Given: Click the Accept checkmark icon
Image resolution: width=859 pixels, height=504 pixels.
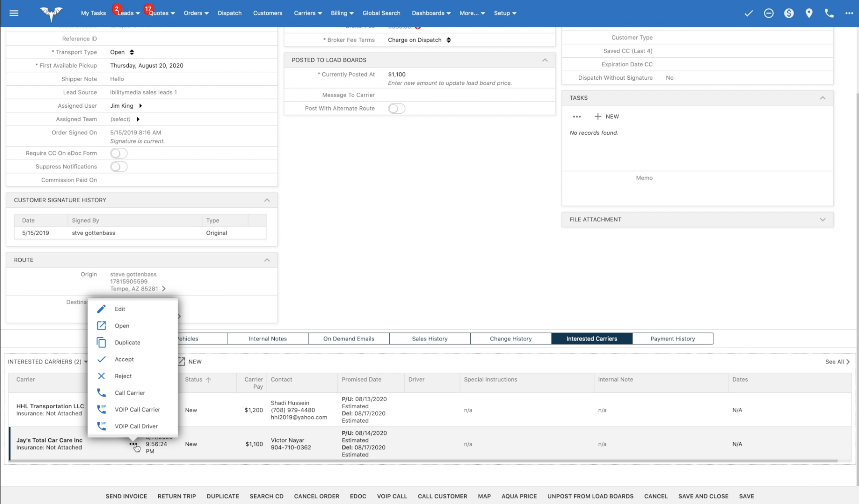Looking at the screenshot, I should pos(101,359).
